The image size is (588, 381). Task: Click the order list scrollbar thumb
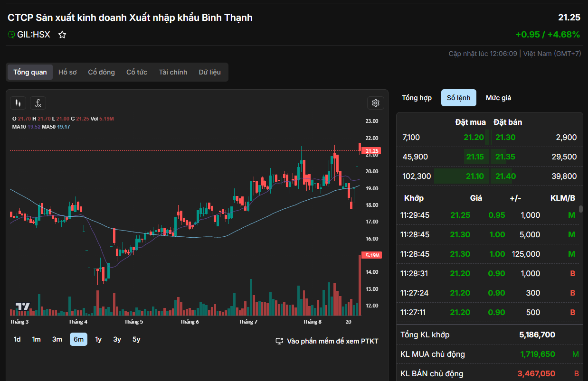click(x=580, y=209)
